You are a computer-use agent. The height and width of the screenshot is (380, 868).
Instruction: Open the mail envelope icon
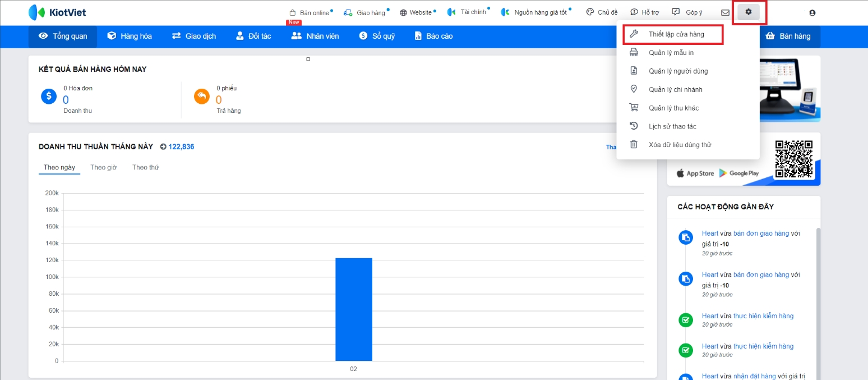tap(725, 12)
